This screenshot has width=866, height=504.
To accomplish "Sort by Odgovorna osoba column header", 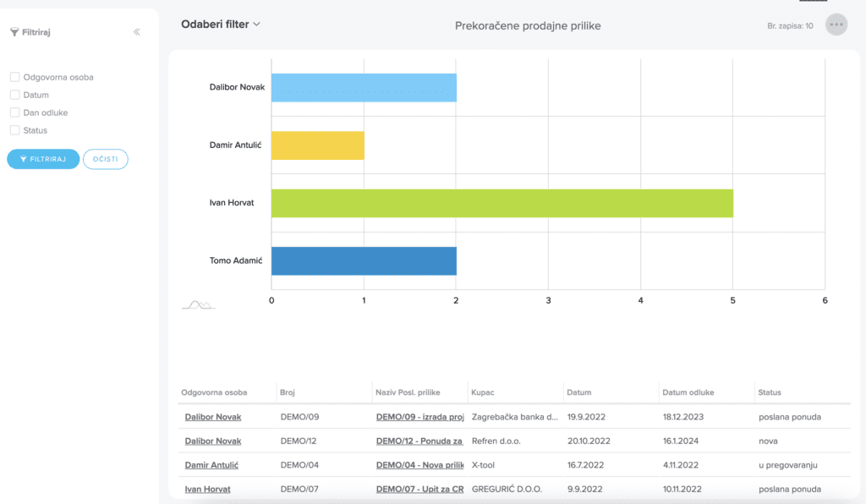I will [214, 392].
